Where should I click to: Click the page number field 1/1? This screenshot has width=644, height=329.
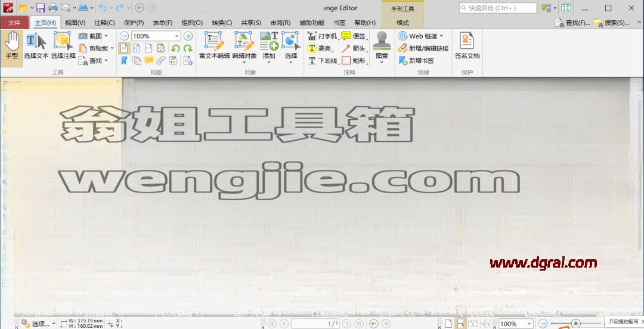point(315,324)
